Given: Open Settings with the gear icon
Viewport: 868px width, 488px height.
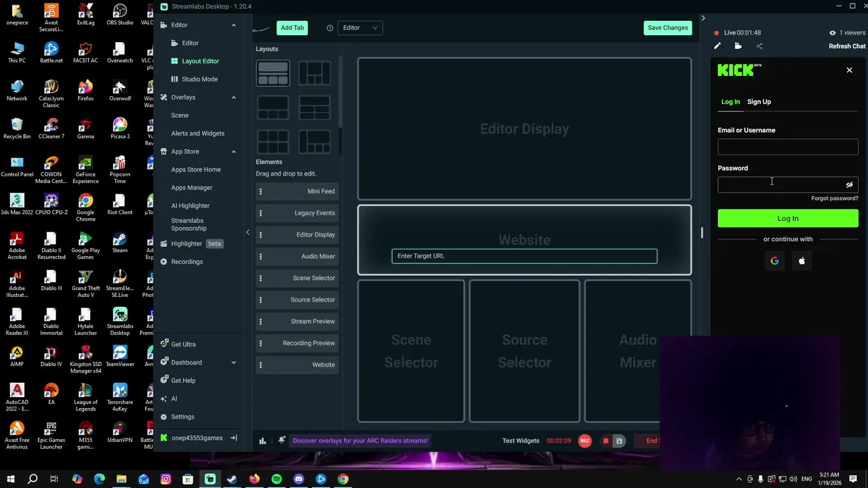Looking at the screenshot, I should 177,417.
